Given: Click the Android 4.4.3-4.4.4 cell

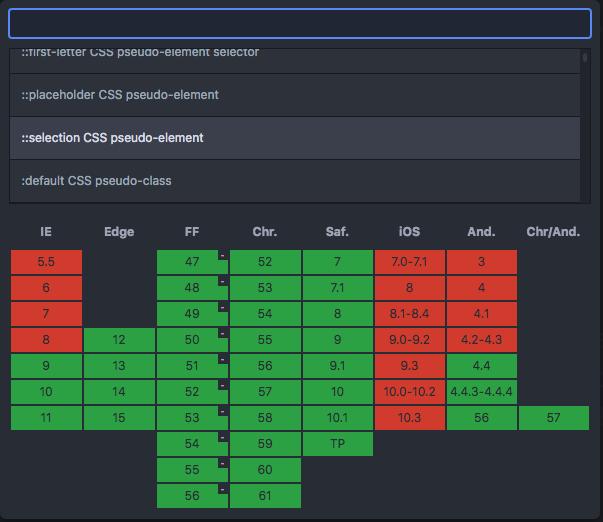Looking at the screenshot, I should (x=482, y=392).
